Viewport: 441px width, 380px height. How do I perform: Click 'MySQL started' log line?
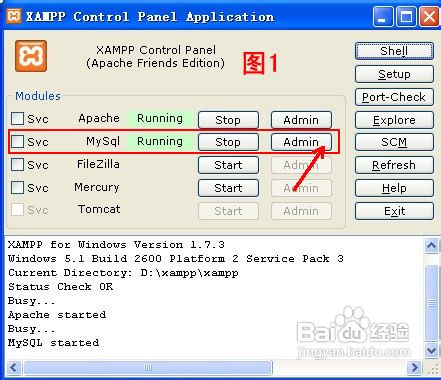pos(53,343)
